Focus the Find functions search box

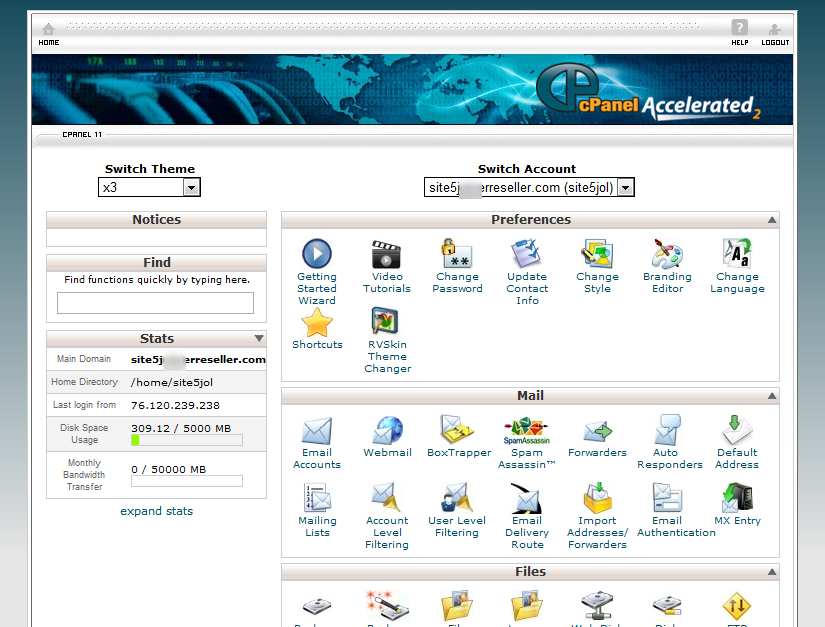coord(155,303)
